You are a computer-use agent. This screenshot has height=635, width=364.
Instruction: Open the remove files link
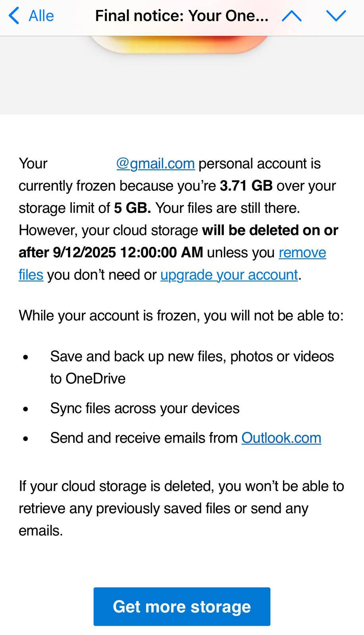pos(302,252)
